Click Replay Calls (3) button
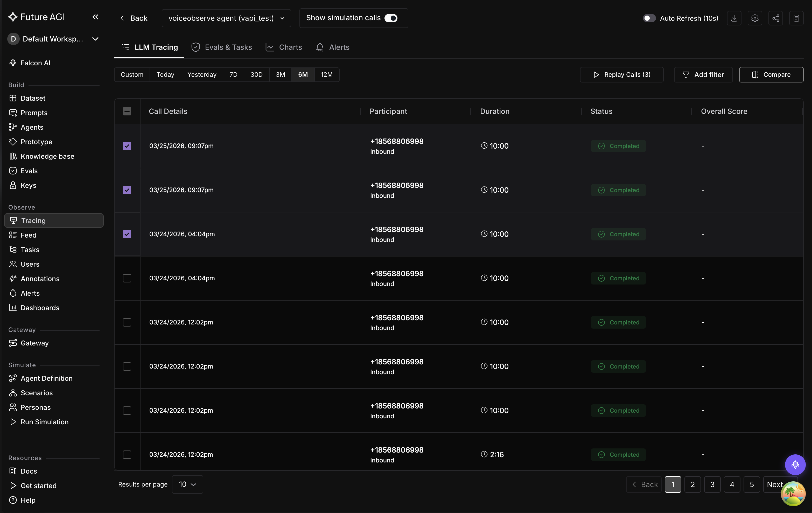Screen dimensions: 812x513 tap(621, 74)
